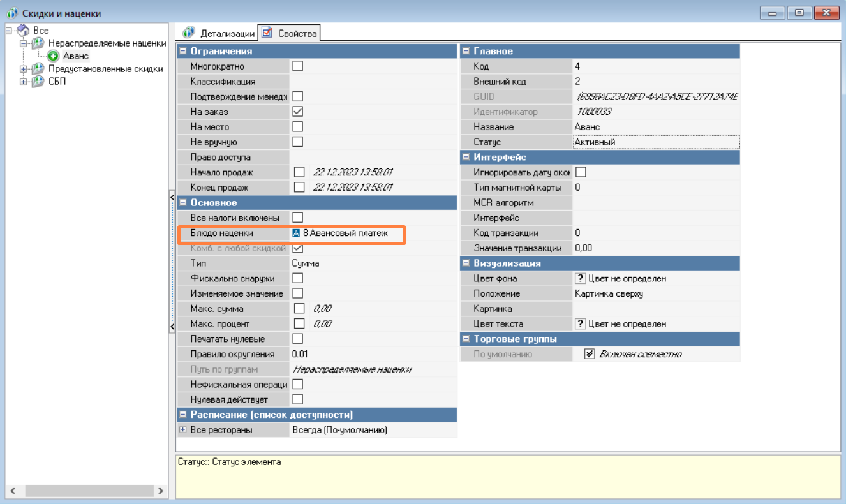Select the Аванс item in tree
The image size is (846, 504).
(x=76, y=56)
